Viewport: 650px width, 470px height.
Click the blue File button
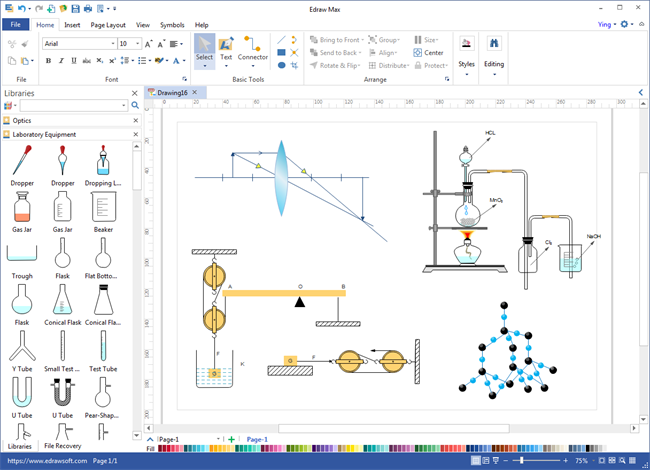tap(15, 25)
